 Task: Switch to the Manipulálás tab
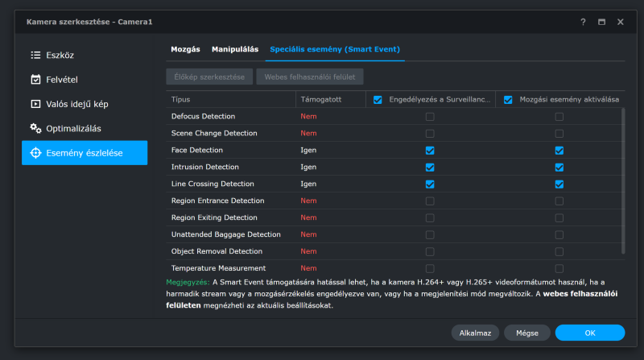[235, 49]
